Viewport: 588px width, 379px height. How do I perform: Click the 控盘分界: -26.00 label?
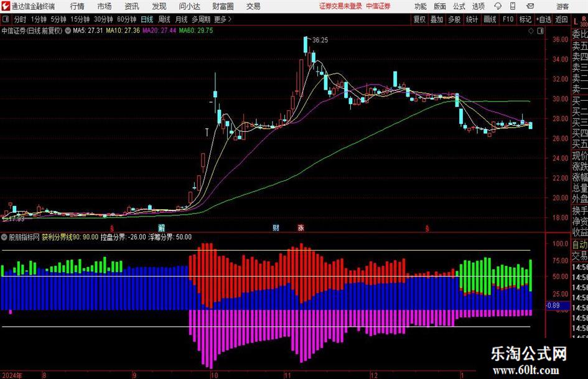pos(123,237)
